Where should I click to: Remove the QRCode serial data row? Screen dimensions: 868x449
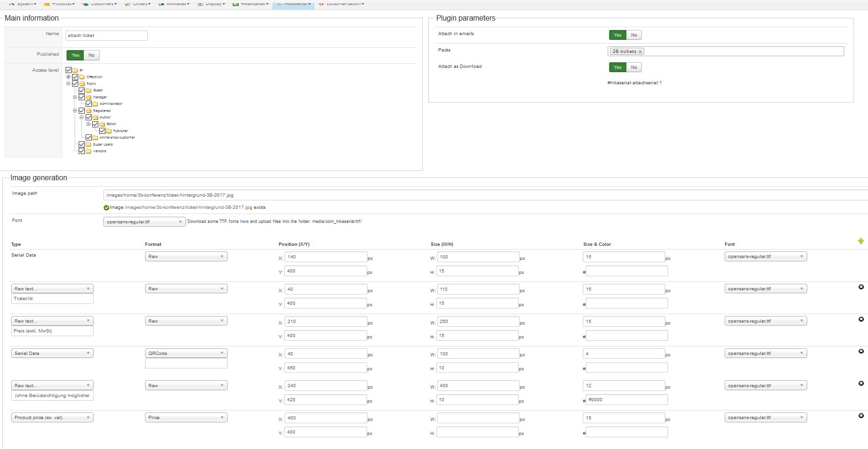(x=861, y=351)
